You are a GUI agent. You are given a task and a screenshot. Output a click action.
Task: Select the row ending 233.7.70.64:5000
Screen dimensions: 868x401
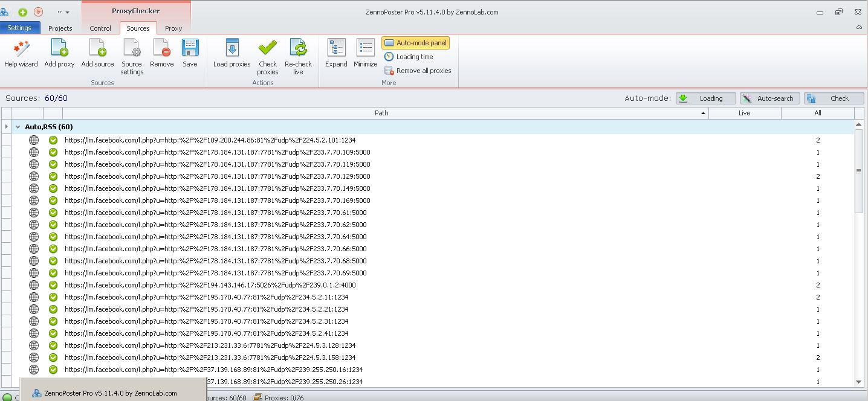(432, 237)
